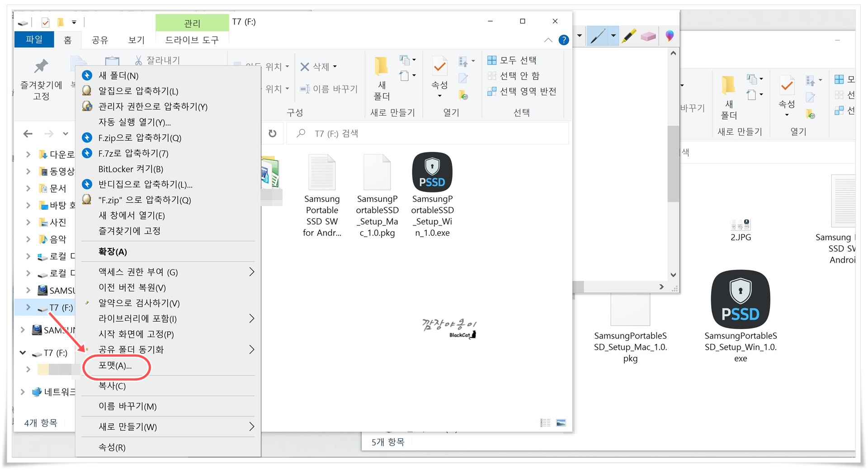The width and height of the screenshot is (868, 470).
Task: Open the 드라이브 도구 tab
Action: click(192, 40)
